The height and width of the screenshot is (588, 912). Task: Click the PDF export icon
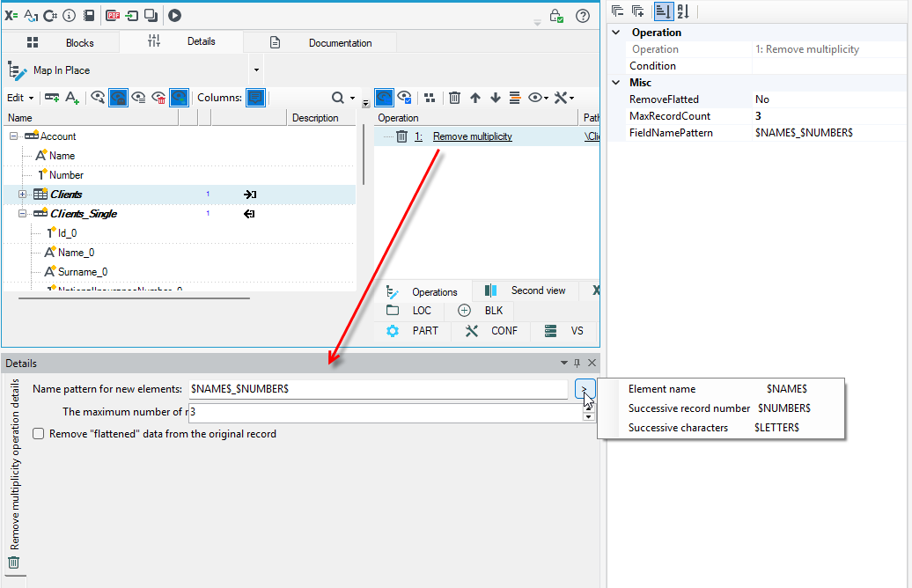pyautogui.click(x=113, y=16)
